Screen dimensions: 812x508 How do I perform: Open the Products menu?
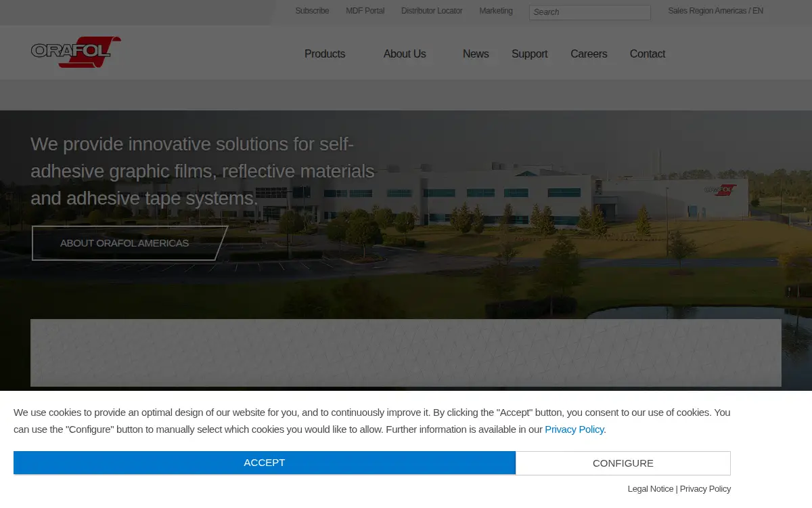point(325,54)
